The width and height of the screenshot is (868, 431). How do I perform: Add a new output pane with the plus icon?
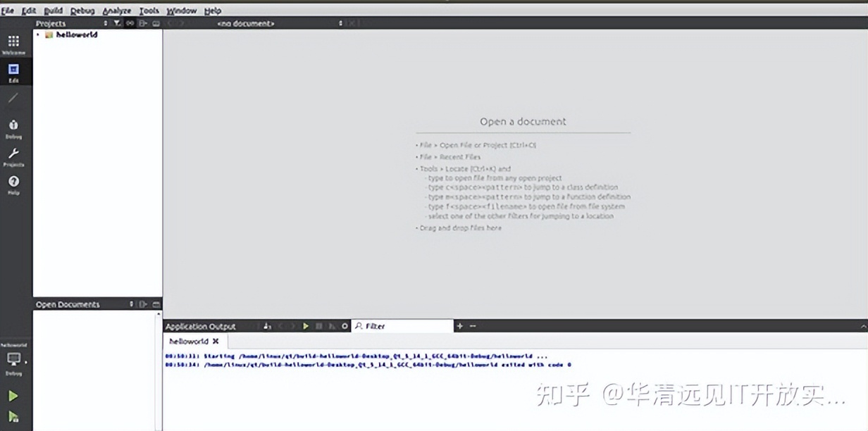[460, 326]
